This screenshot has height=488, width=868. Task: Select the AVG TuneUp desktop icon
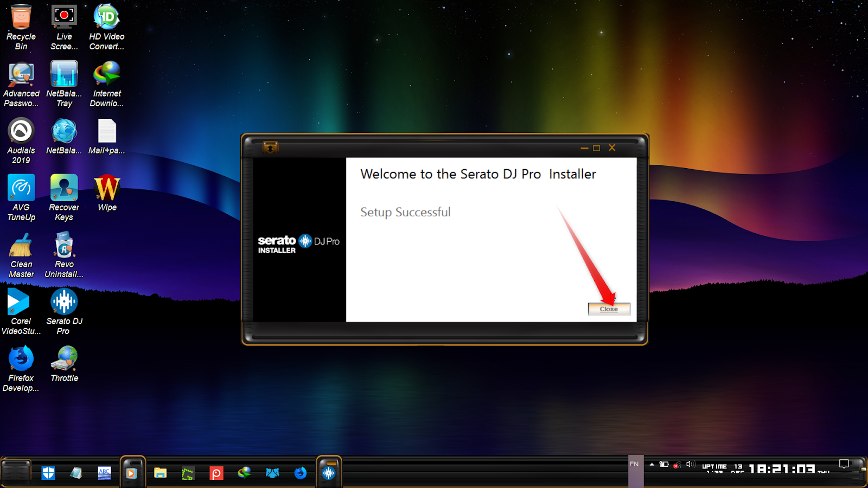pos(21,198)
